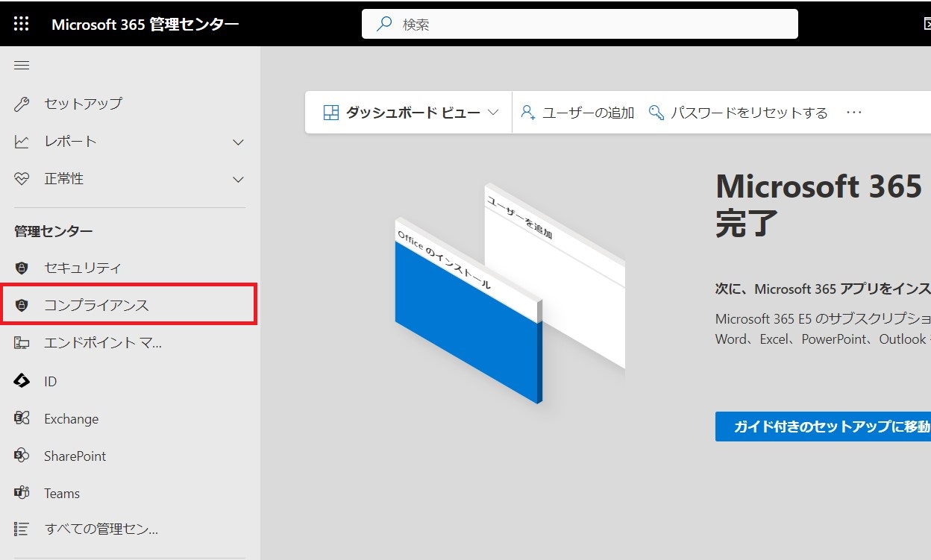The width and height of the screenshot is (931, 560).
Task: Open the app launcher waffle icon
Action: click(x=22, y=24)
